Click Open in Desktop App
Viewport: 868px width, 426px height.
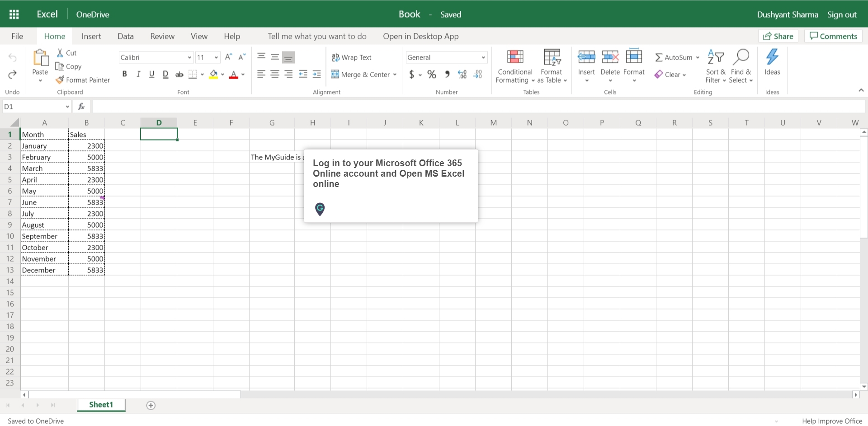pos(421,36)
